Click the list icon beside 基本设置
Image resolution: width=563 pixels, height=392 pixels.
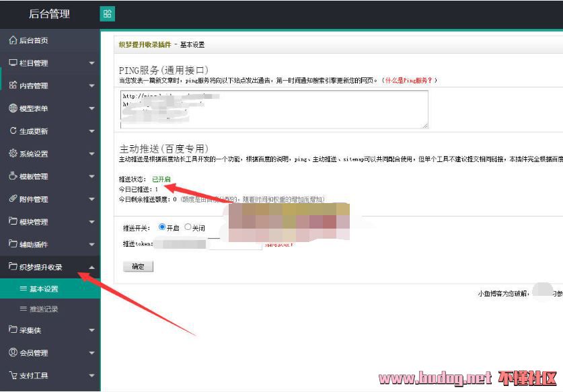[24, 288]
